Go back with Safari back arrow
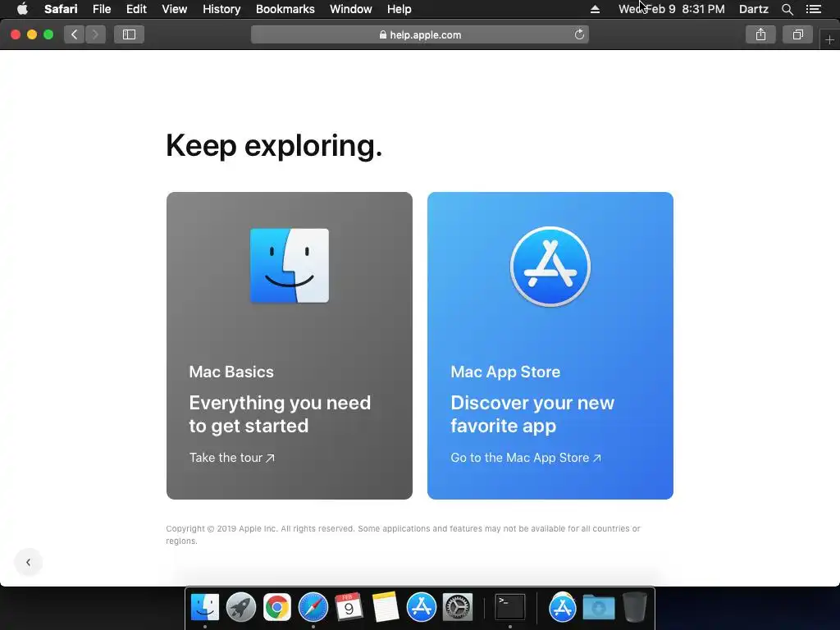 click(x=75, y=34)
